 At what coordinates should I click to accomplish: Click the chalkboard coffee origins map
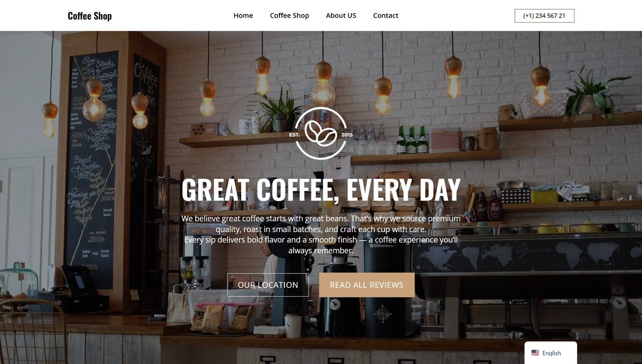pyautogui.click(x=94, y=168)
